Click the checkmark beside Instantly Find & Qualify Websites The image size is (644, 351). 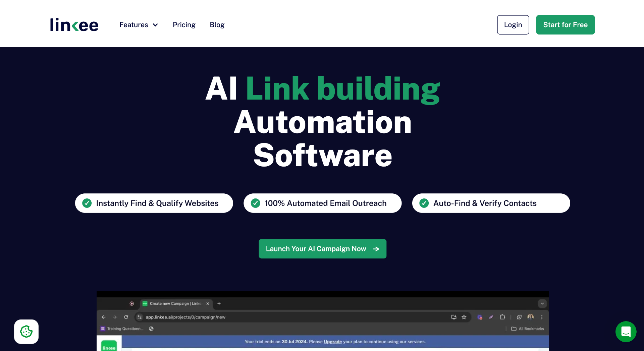coord(87,203)
